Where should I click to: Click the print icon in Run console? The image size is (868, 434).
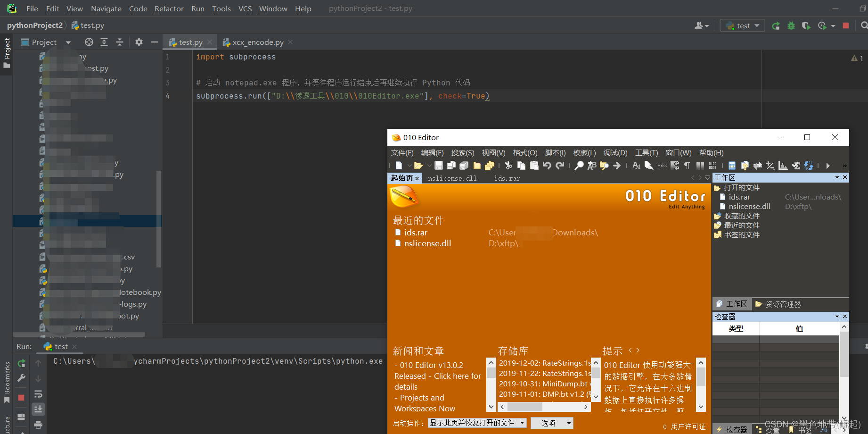(x=38, y=425)
